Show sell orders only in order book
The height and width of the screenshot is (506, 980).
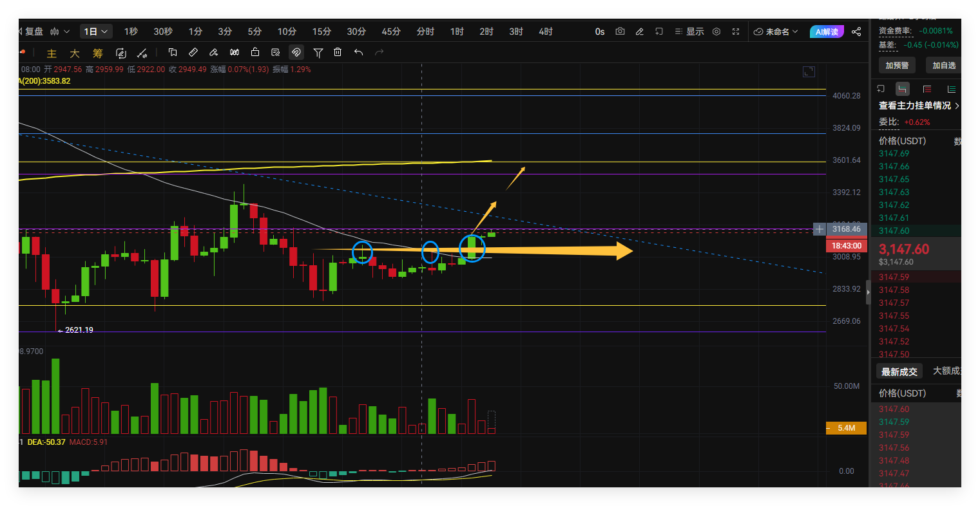(927, 89)
